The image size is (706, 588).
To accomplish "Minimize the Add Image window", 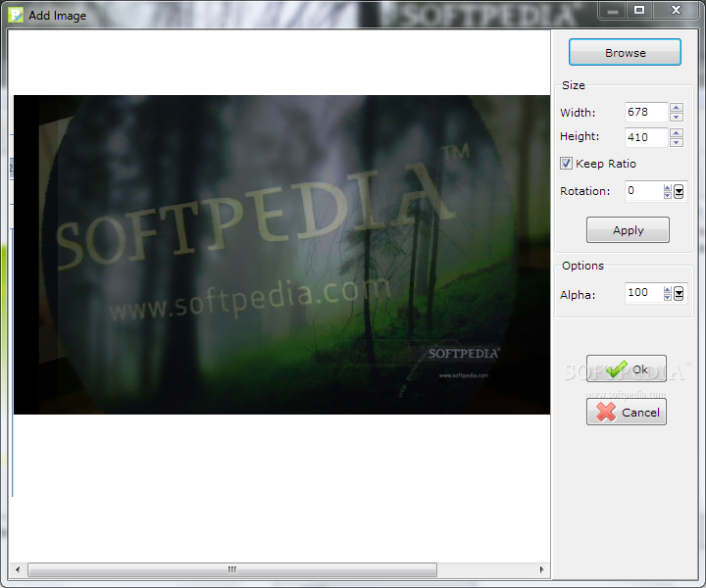I will tap(613, 10).
